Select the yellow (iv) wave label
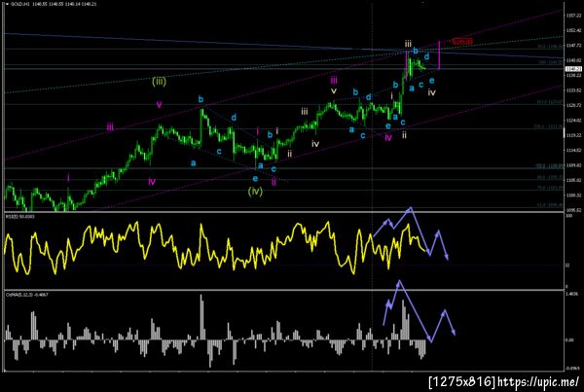Image resolution: width=584 pixels, height=392 pixels. (255, 192)
